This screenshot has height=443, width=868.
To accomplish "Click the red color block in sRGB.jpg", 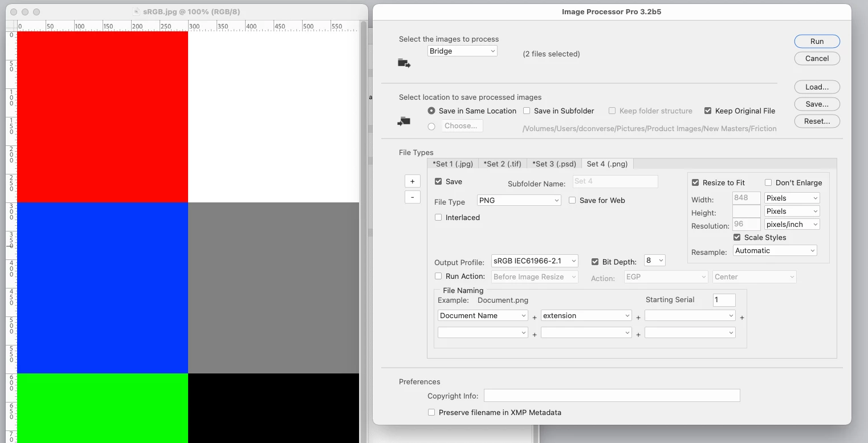I will click(x=103, y=117).
